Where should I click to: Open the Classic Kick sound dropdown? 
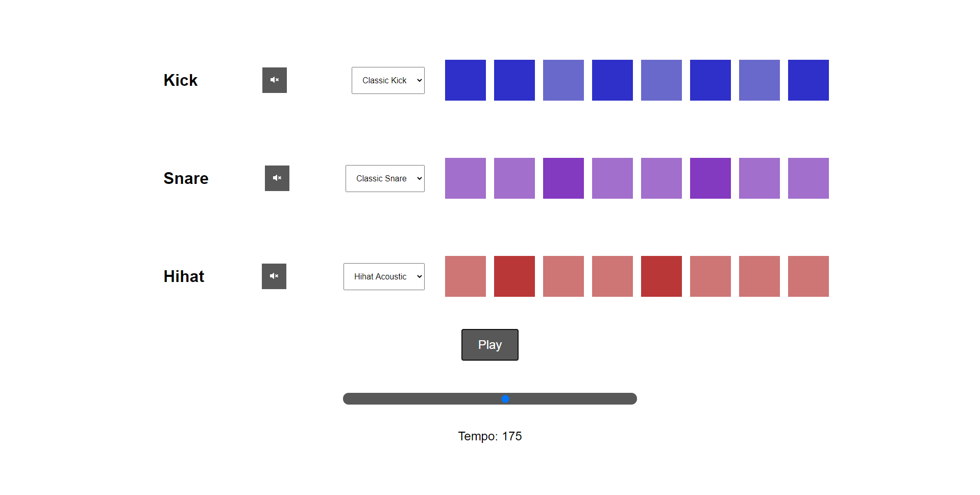[388, 80]
